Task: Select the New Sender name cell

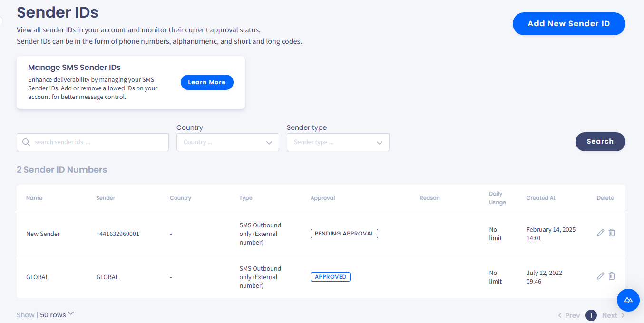Action: coord(43,234)
